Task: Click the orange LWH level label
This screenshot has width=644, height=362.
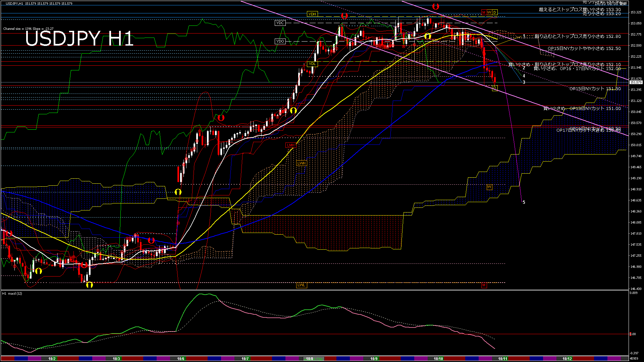Action: [301, 163]
